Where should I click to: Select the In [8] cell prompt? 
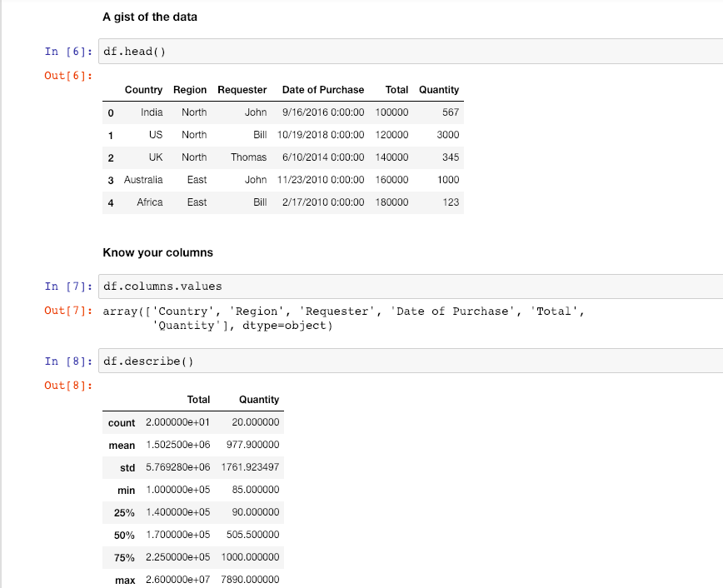[x=68, y=361]
